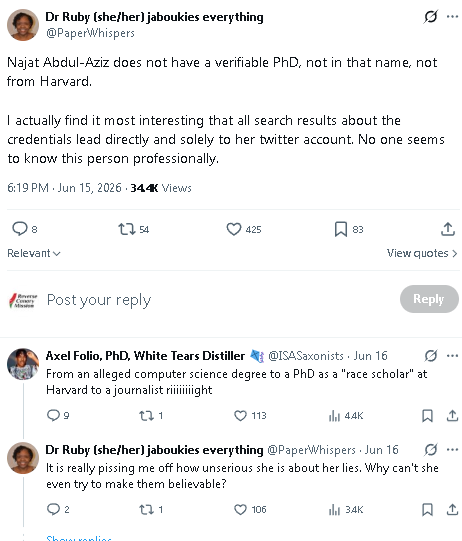Like Axel Folio's reply with 113 likes
Image resolution: width=462 pixels, height=541 pixels.
tap(250, 415)
